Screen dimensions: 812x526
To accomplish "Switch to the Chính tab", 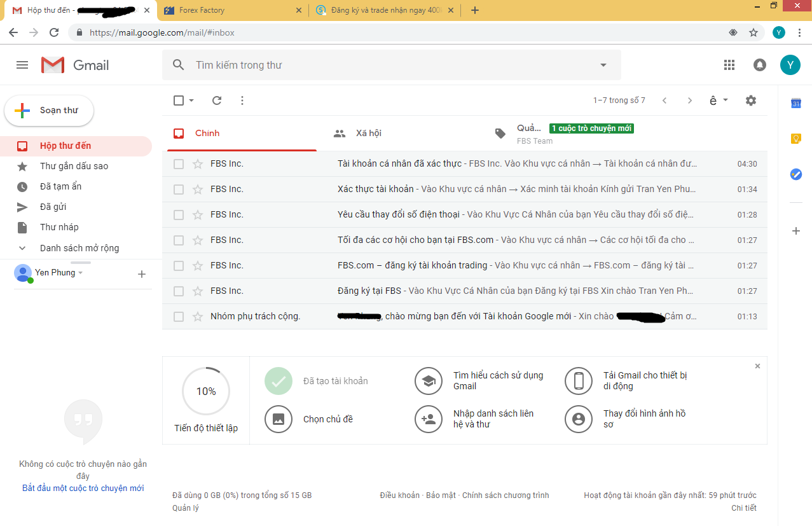I will [242, 133].
